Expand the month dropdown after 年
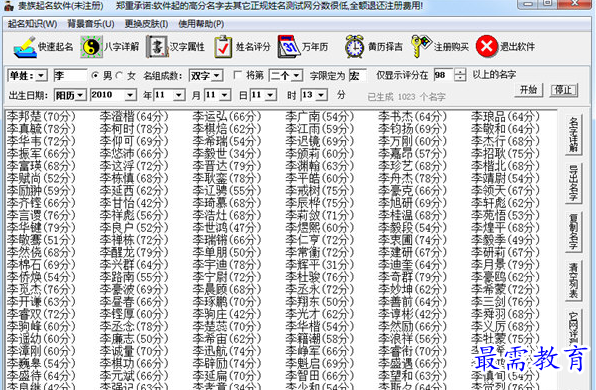Viewport: 596px width, 390px height. coord(179,95)
